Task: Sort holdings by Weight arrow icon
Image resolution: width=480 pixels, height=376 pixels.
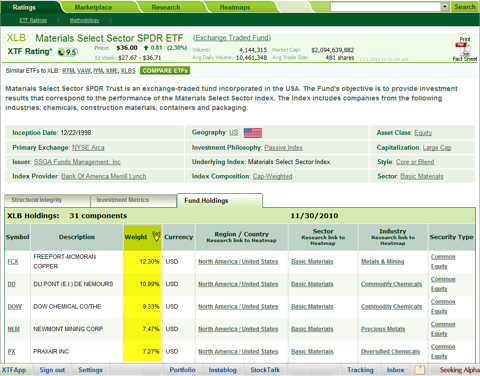Action: point(156,236)
